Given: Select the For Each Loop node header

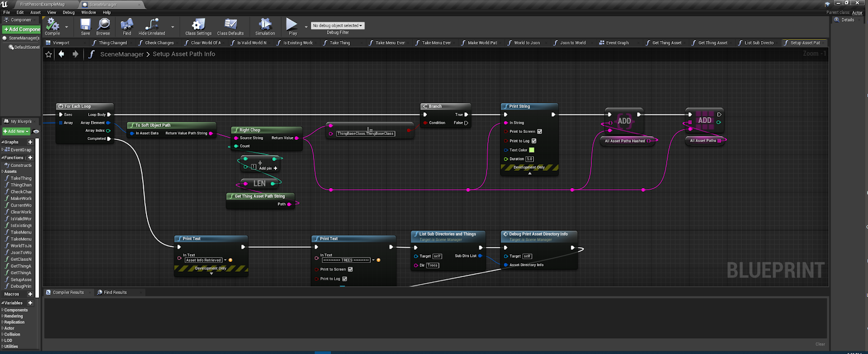Looking at the screenshot, I should (85, 106).
